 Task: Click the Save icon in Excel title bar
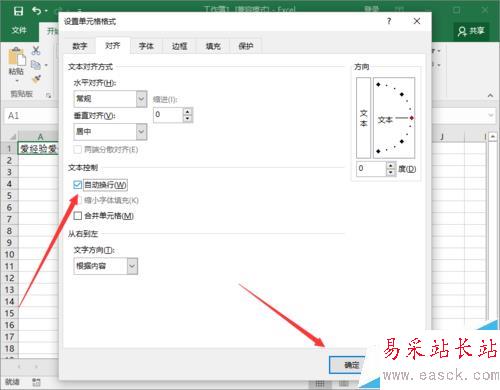18,11
